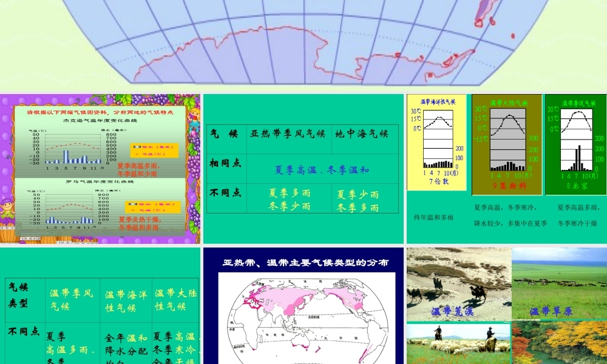Click the 温带海洋性气候 chart title
This screenshot has height=364, width=607.
pyautogui.click(x=438, y=102)
